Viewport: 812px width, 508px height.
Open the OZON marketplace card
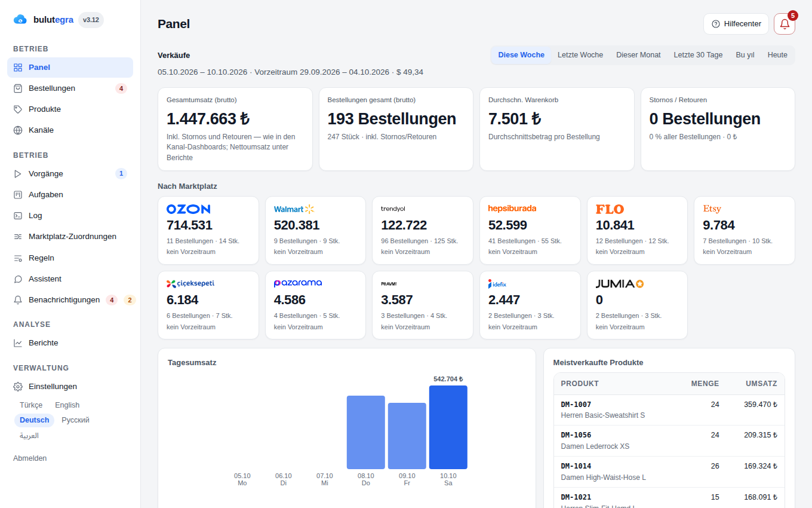pos(208,230)
